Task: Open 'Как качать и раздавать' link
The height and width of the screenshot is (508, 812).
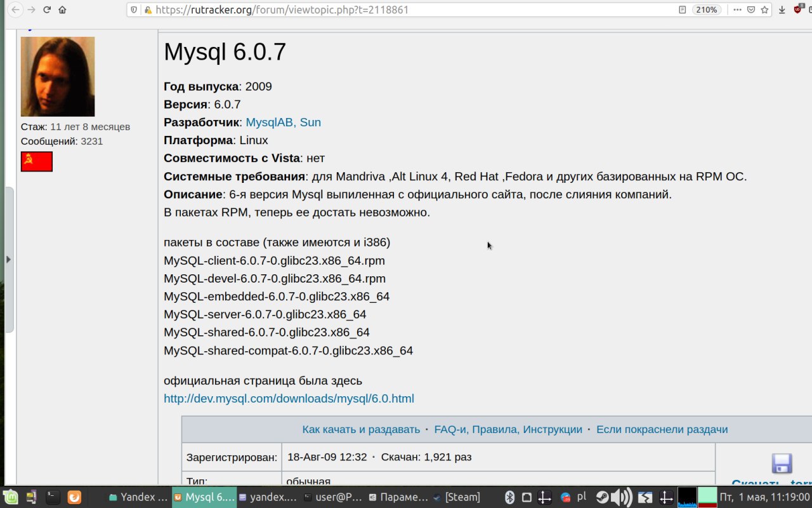Action: [x=361, y=429]
